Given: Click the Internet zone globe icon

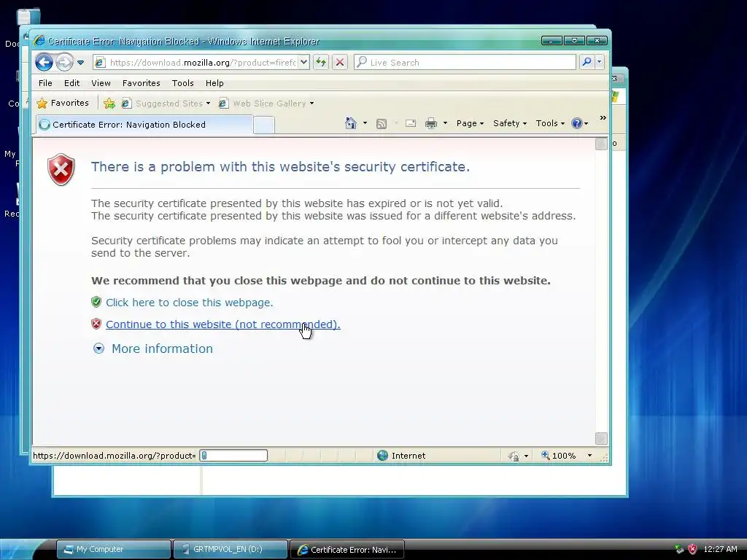Looking at the screenshot, I should (382, 456).
